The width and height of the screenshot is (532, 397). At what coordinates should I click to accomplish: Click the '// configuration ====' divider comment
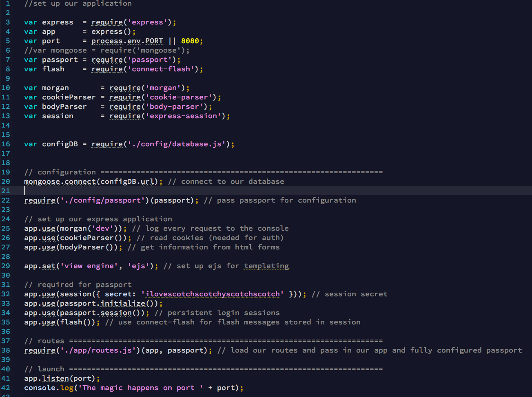[x=204, y=172]
